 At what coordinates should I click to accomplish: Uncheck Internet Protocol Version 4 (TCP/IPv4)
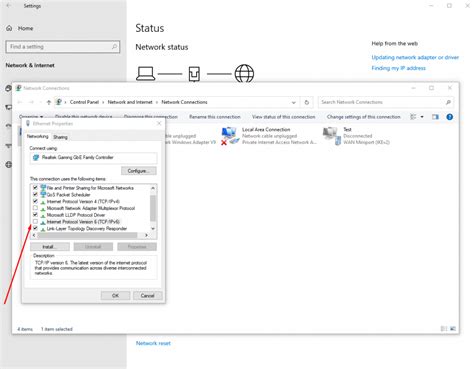35,201
